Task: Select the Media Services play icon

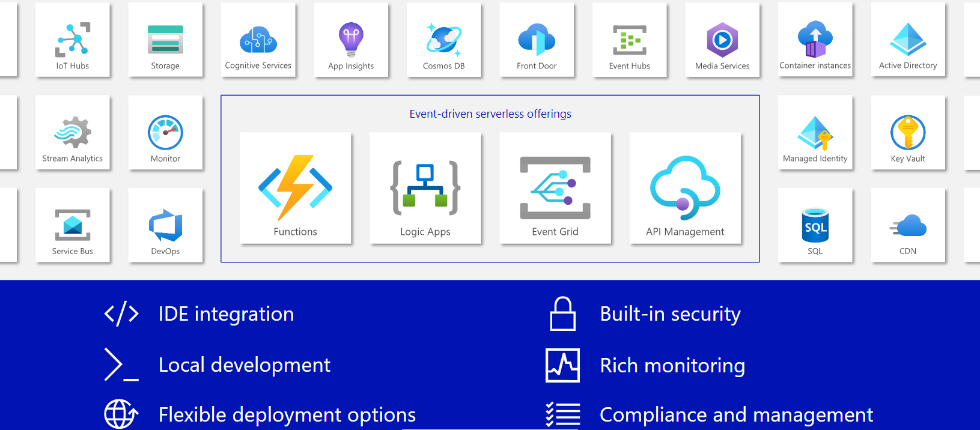Action: click(x=722, y=40)
